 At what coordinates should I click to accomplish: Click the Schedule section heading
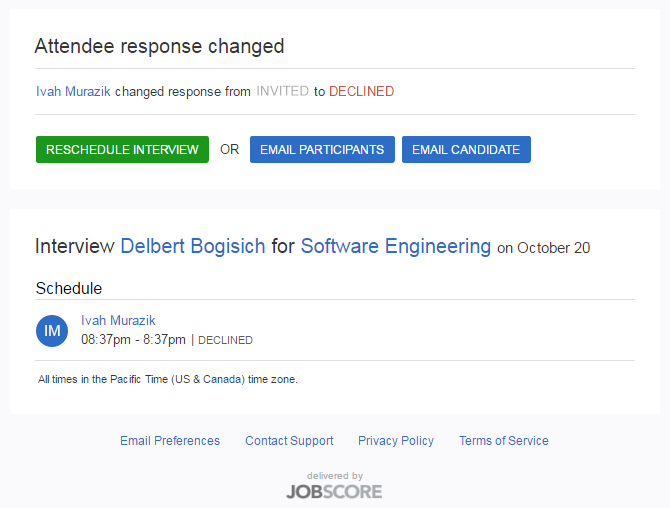(69, 288)
